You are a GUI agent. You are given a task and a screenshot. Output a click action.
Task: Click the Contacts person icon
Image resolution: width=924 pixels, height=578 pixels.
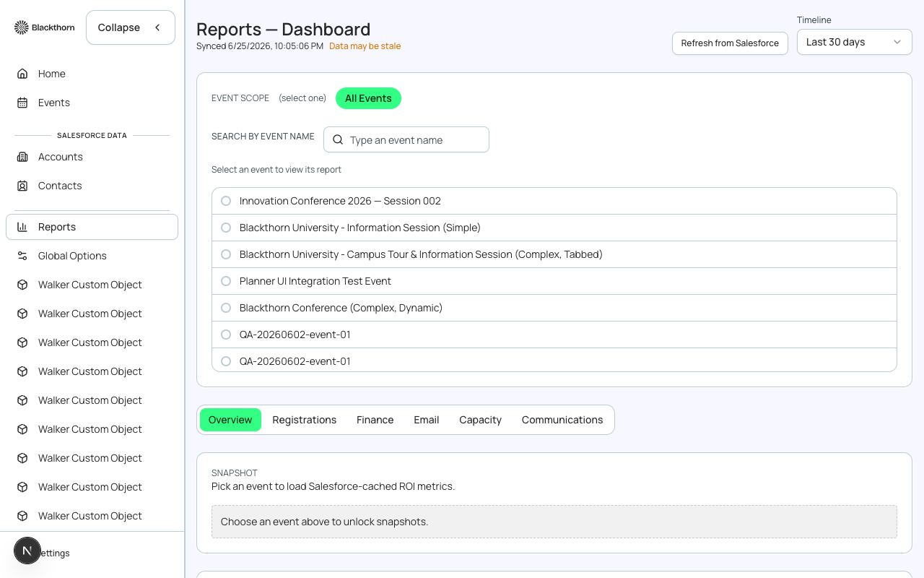[x=22, y=186]
